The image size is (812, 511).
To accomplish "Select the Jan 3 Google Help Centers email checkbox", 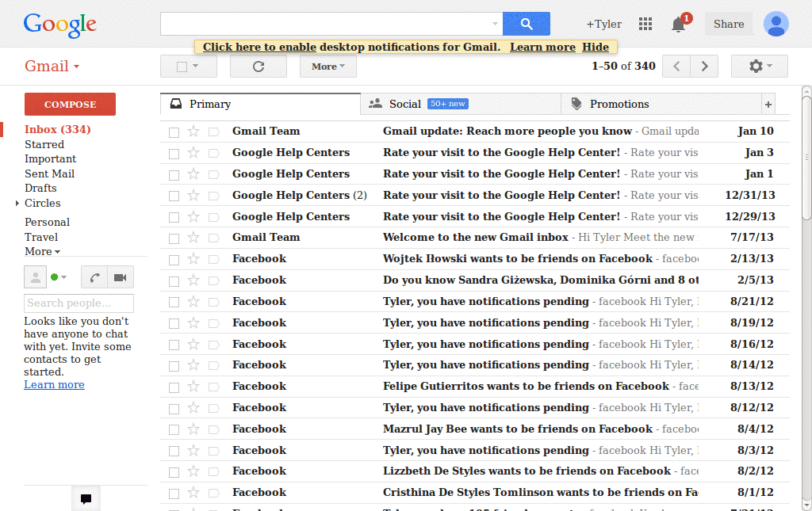I will (174, 154).
